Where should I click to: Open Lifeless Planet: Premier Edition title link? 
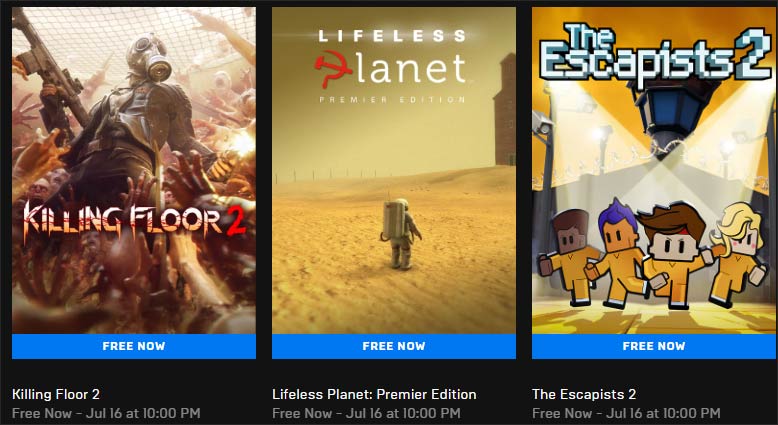tap(374, 394)
